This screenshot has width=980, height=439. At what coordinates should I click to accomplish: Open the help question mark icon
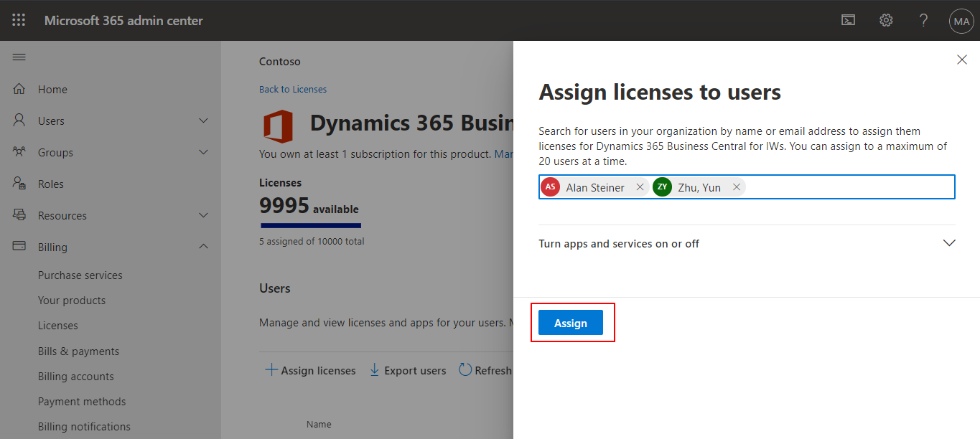[x=923, y=20]
